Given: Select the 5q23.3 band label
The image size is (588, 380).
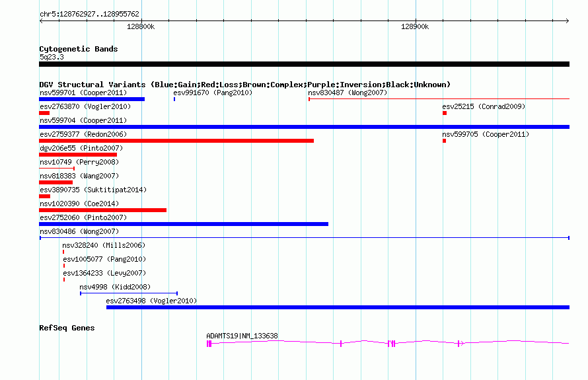Looking at the screenshot, I should click(52, 57).
